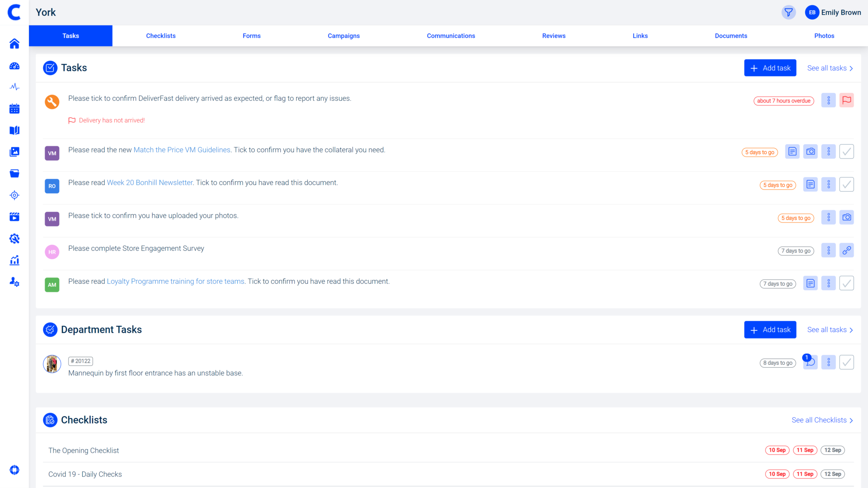This screenshot has width=868, height=488.
Task: Tick the Match the Price VM Guidelines task
Action: (x=846, y=152)
